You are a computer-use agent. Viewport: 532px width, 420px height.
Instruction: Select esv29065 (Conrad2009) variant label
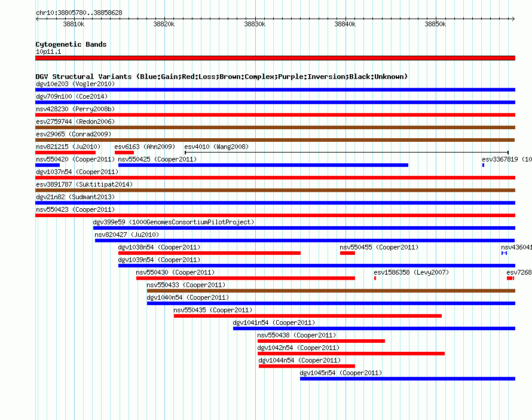pos(74,134)
